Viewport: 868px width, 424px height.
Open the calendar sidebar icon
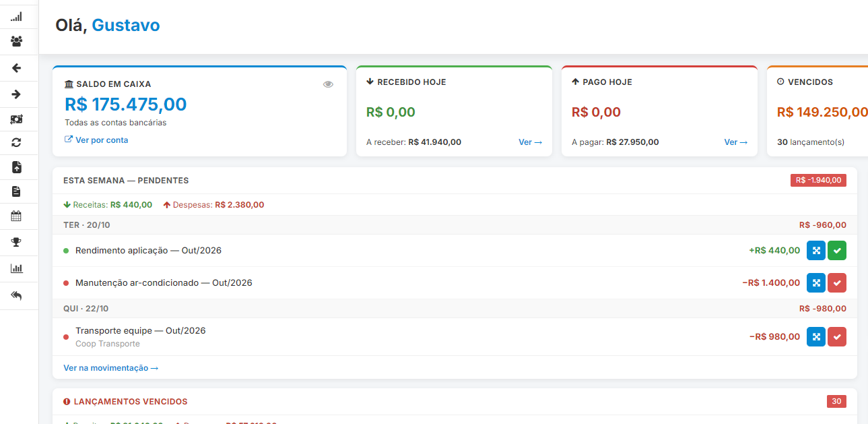17,216
